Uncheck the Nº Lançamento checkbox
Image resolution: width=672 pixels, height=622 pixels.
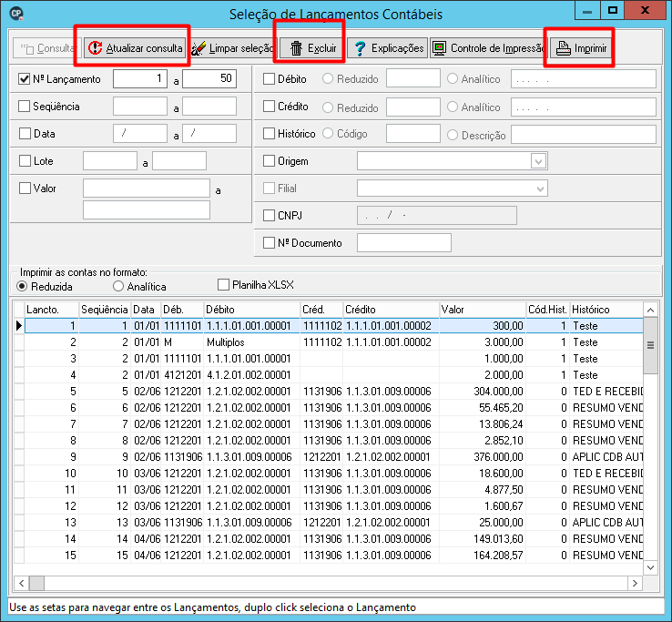[x=24, y=79]
